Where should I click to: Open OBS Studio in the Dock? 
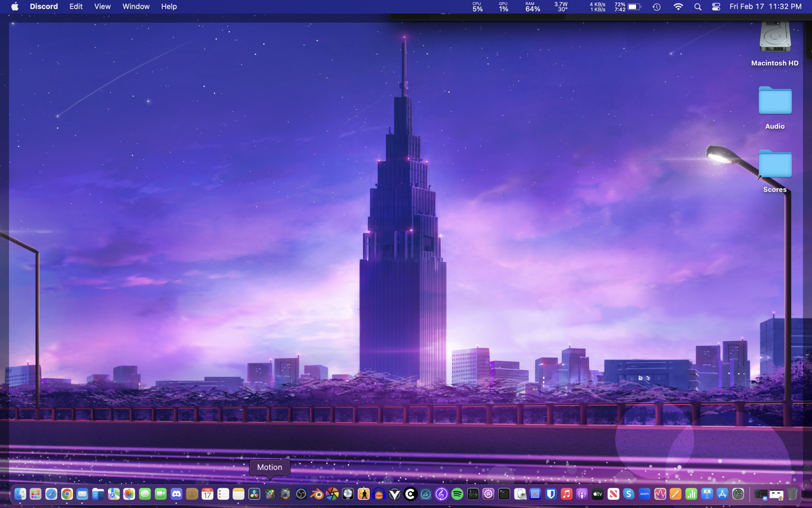(x=301, y=494)
